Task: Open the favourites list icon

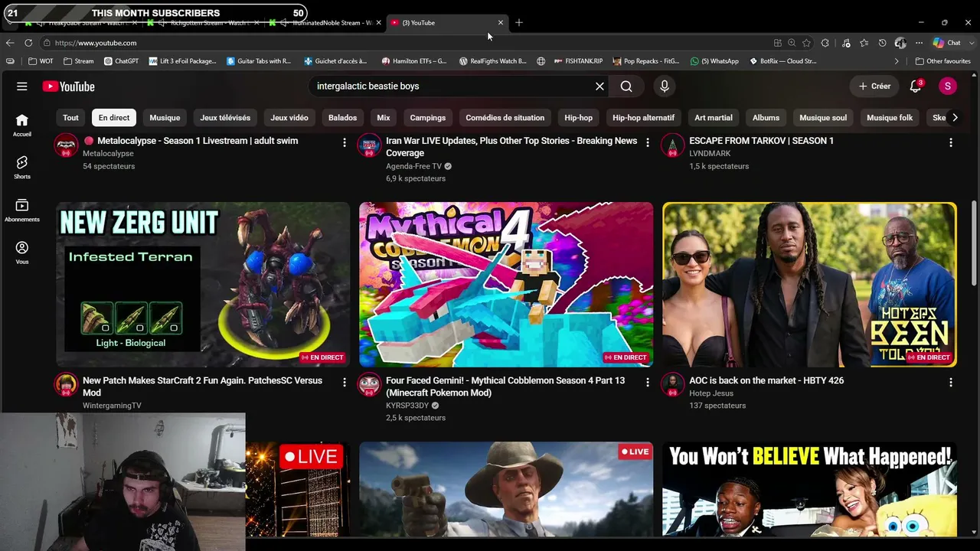Action: pos(864,43)
